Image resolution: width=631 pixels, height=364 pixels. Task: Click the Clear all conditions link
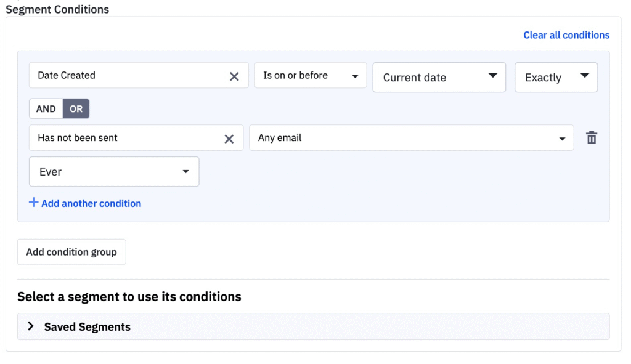click(566, 34)
